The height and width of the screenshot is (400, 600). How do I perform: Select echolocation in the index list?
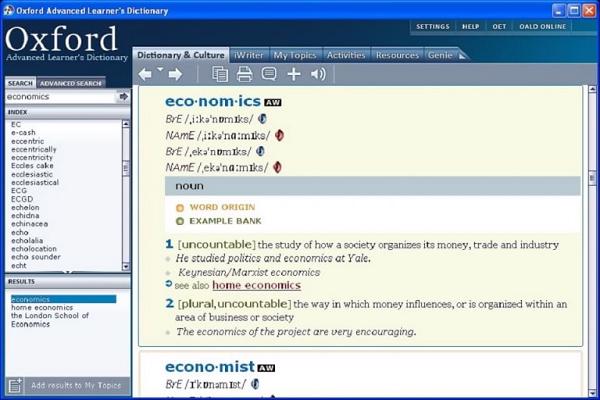coord(34,249)
